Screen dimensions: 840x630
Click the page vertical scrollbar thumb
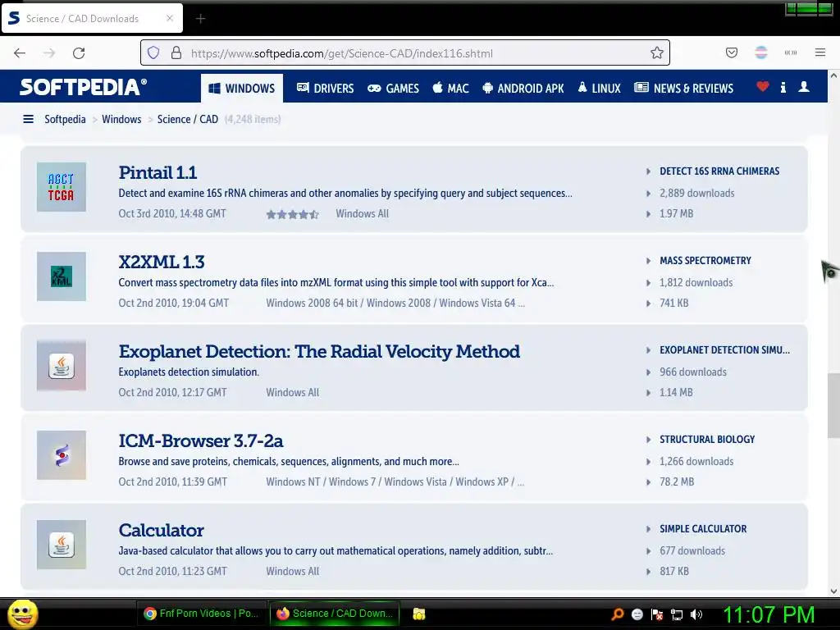(x=833, y=405)
